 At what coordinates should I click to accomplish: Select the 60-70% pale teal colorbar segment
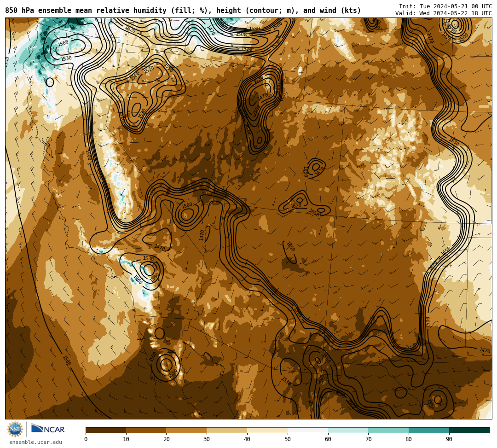coord(348,430)
